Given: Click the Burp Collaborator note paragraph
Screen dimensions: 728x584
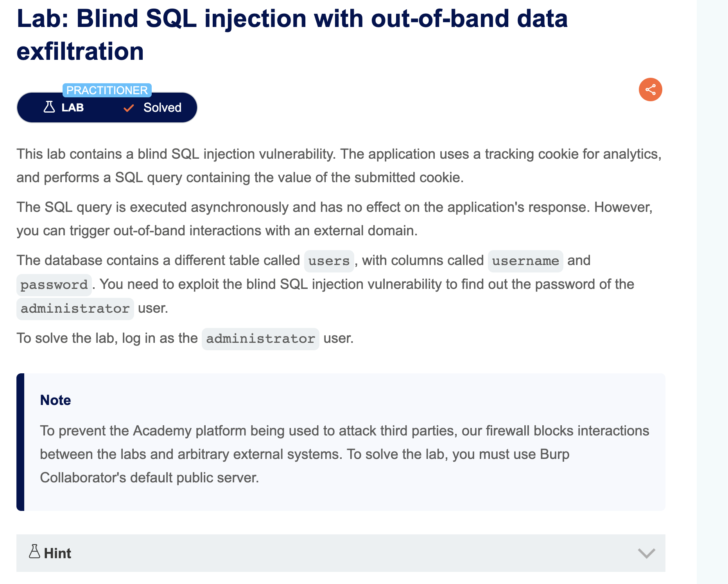Looking at the screenshot, I should click(344, 454).
